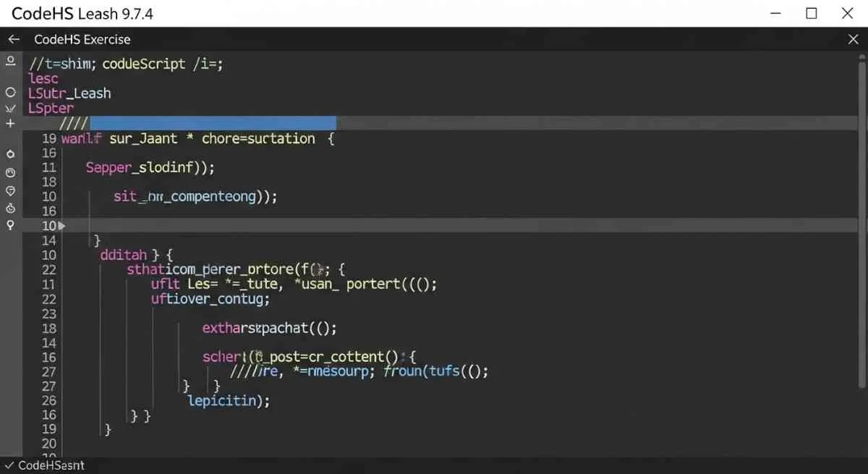This screenshot has height=474, width=868.
Task: Click 'Sapper_slodinf));' in the editor
Action: 150,168
